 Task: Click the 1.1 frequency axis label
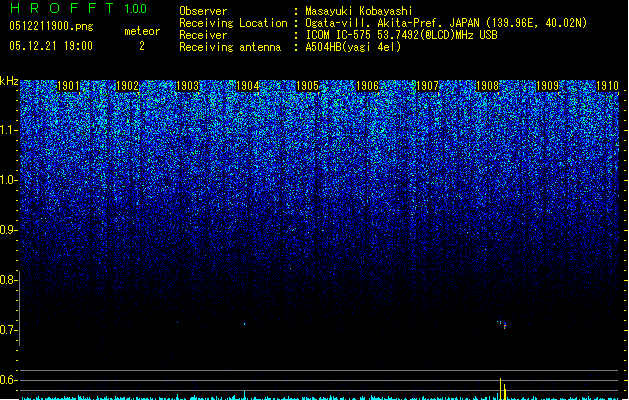(9, 130)
